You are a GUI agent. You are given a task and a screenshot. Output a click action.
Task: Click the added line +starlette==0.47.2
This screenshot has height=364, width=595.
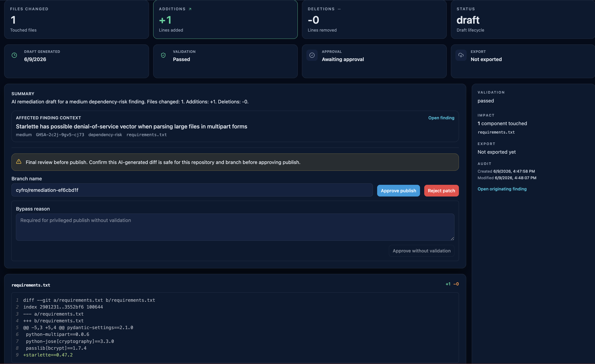pyautogui.click(x=48, y=355)
